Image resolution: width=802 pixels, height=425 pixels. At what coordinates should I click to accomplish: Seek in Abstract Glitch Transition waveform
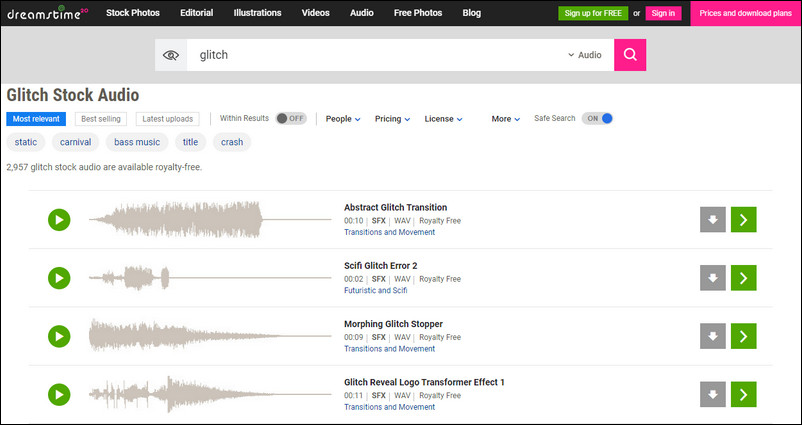click(x=210, y=220)
